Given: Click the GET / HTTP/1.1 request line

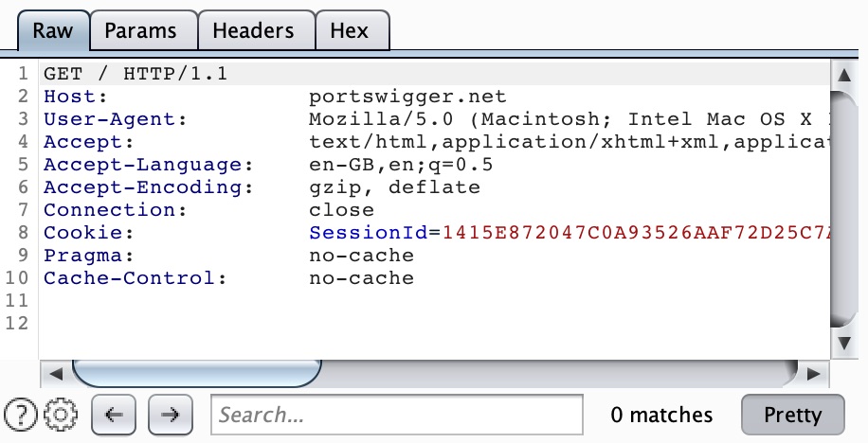Looking at the screenshot, I should 136,74.
